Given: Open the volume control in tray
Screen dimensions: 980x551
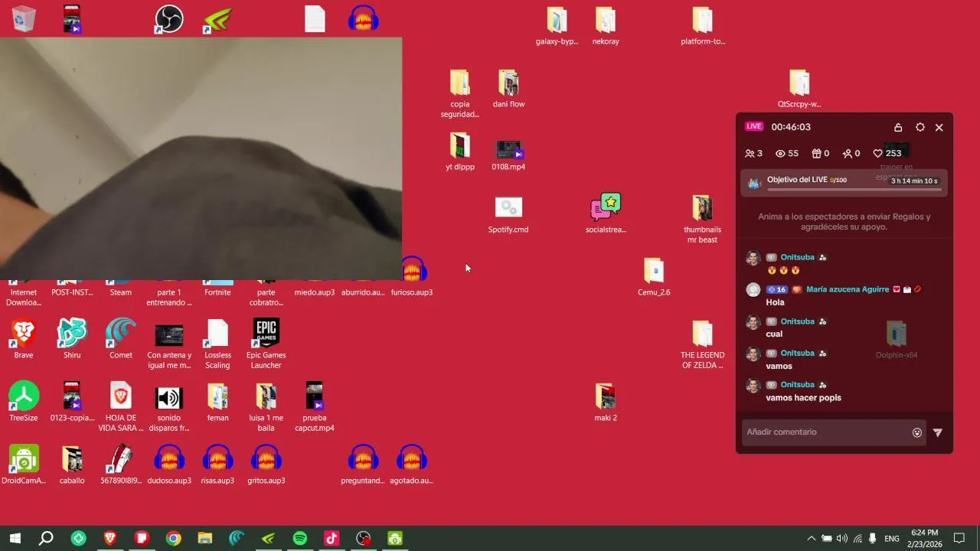Looking at the screenshot, I should pyautogui.click(x=842, y=539).
